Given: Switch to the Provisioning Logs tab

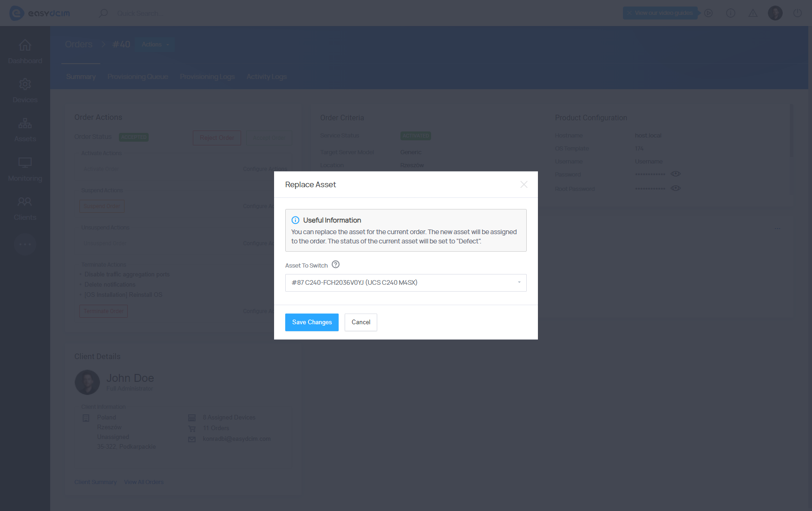Looking at the screenshot, I should (207, 77).
